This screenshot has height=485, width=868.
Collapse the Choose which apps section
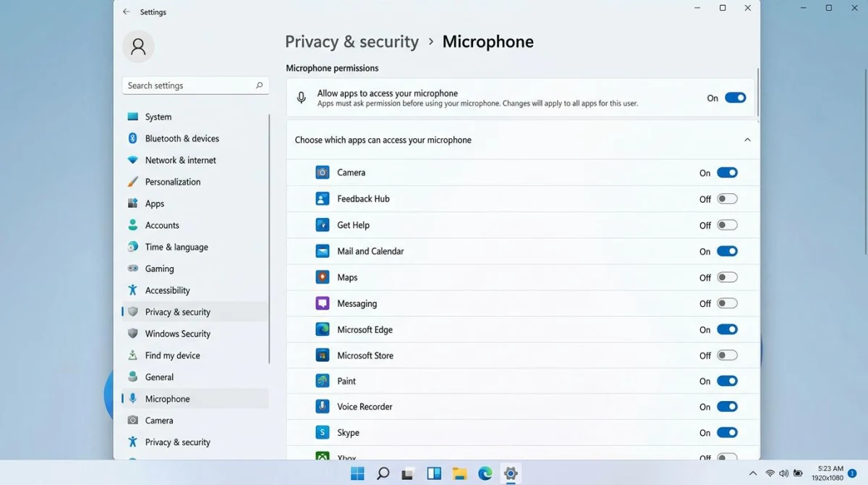tap(747, 140)
